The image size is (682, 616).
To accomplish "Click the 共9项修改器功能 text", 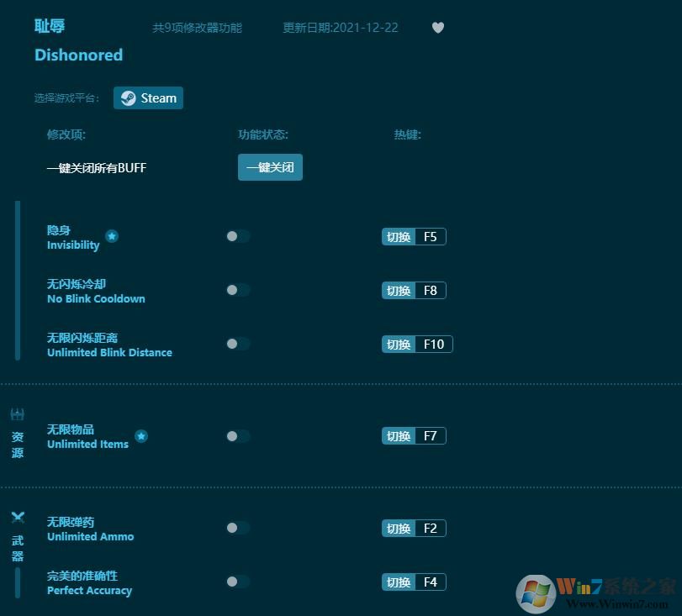I will [197, 28].
